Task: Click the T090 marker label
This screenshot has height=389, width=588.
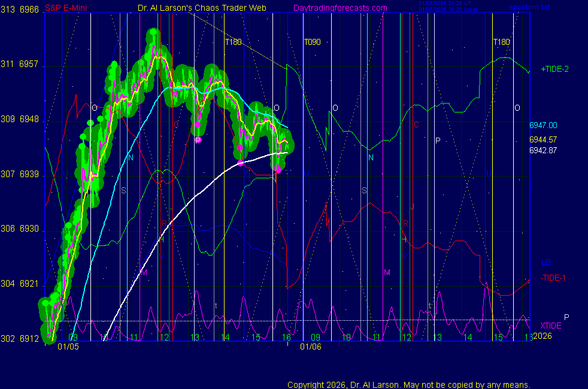Action: 312,42
